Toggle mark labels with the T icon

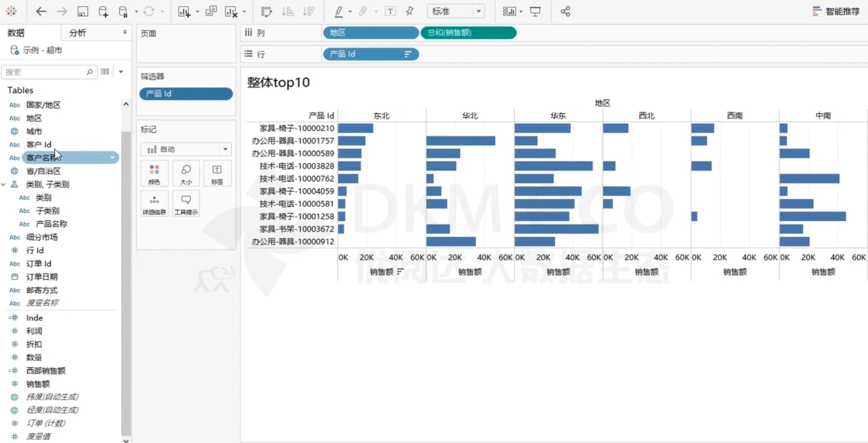pyautogui.click(x=390, y=11)
